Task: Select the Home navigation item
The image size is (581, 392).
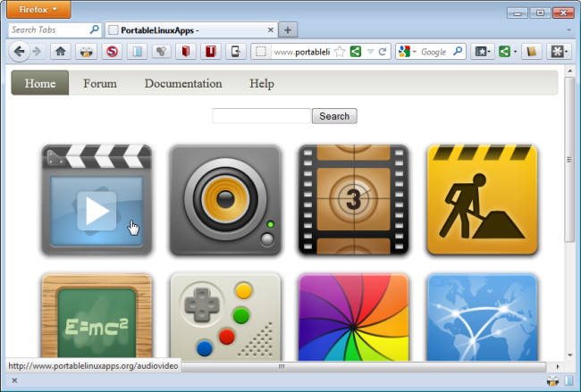Action: [x=40, y=83]
